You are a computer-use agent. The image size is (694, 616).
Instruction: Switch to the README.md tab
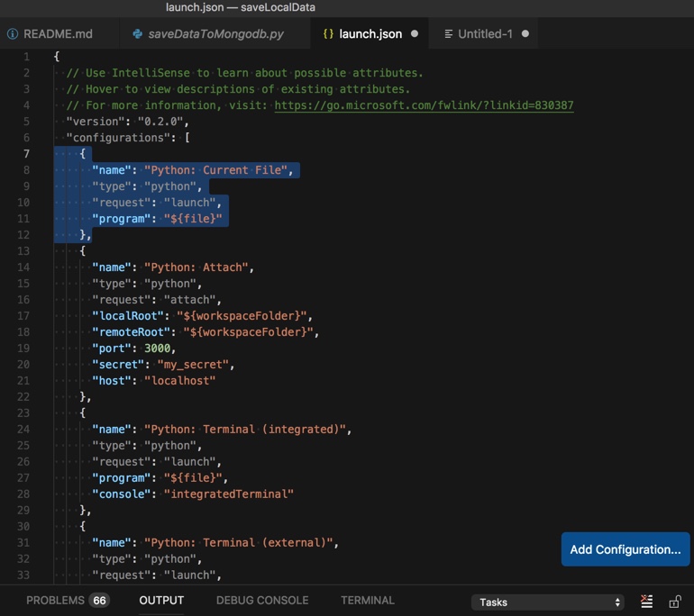(x=58, y=34)
